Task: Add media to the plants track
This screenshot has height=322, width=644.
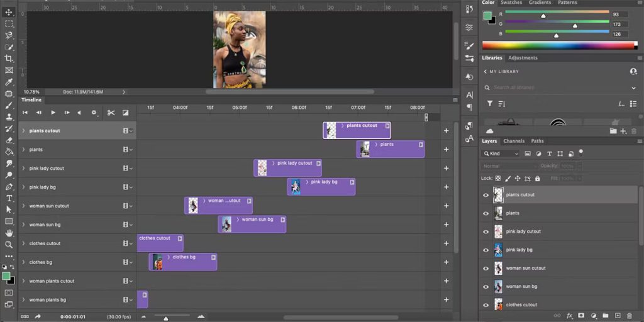Action: pos(446,150)
